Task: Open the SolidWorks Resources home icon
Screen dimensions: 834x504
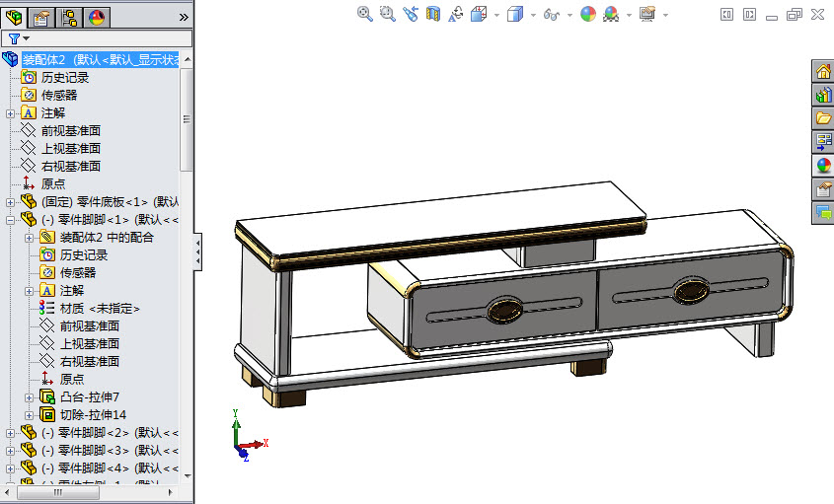Action: point(823,71)
